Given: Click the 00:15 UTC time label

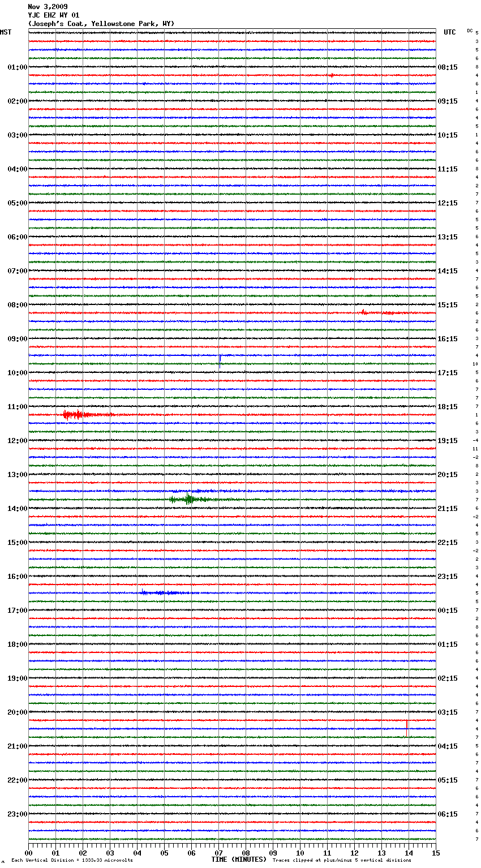Looking at the screenshot, I should [448, 611].
